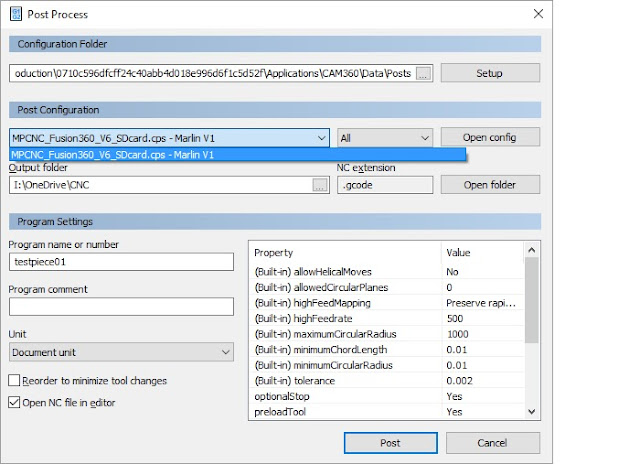Click the Post button

click(391, 443)
